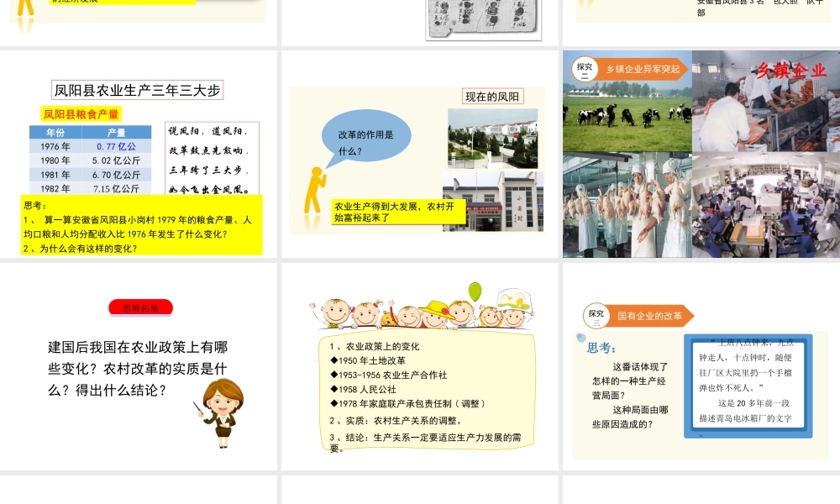
Task: Click the 1981年 table cell
Action: [x=55, y=175]
